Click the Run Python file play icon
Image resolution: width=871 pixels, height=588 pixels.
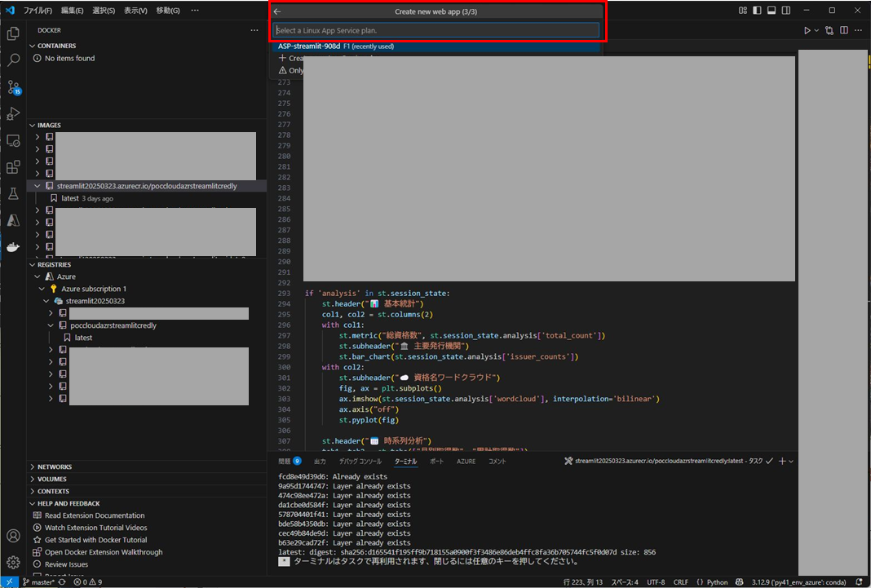[807, 30]
